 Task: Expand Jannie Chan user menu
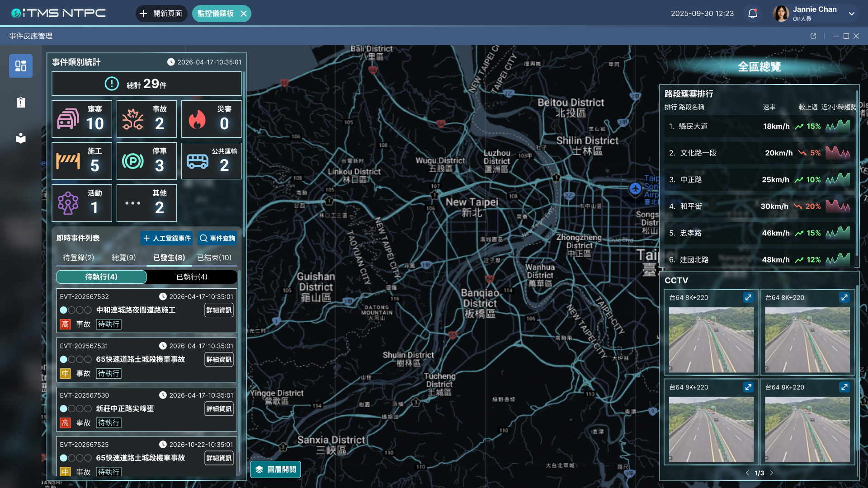coord(851,14)
